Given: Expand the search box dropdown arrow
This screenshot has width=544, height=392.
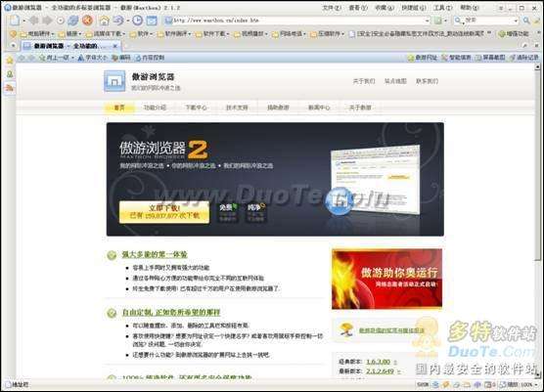Looking at the screenshot, I should [x=516, y=21].
